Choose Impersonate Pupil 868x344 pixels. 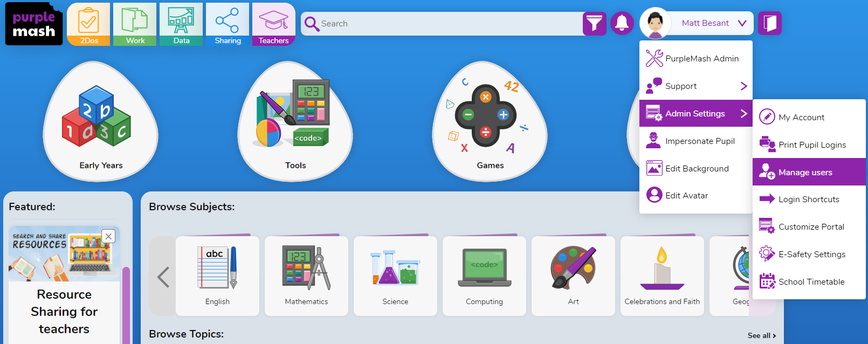[x=696, y=141]
